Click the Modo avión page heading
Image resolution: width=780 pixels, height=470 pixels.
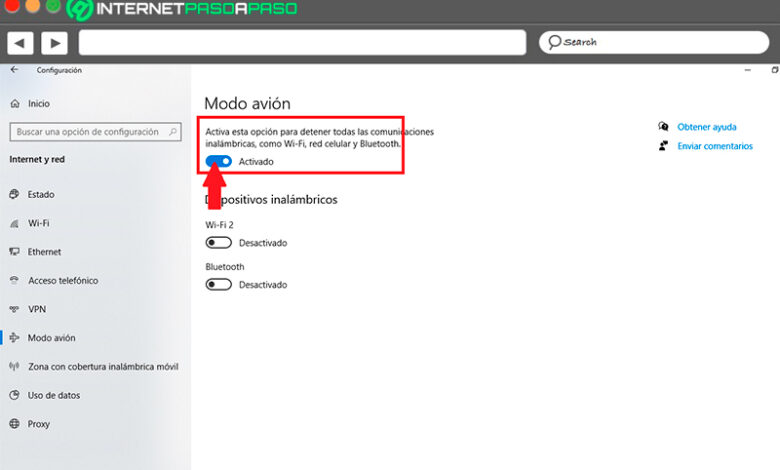pyautogui.click(x=247, y=103)
